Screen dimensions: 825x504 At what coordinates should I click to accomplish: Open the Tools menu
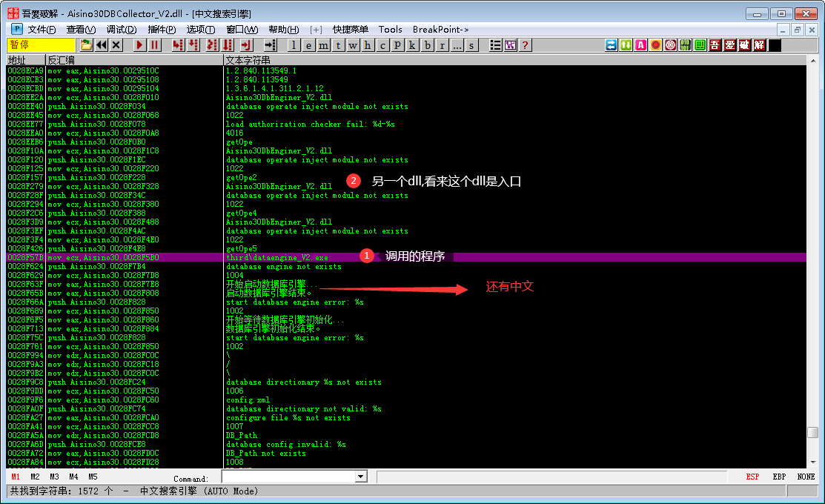coord(391,29)
